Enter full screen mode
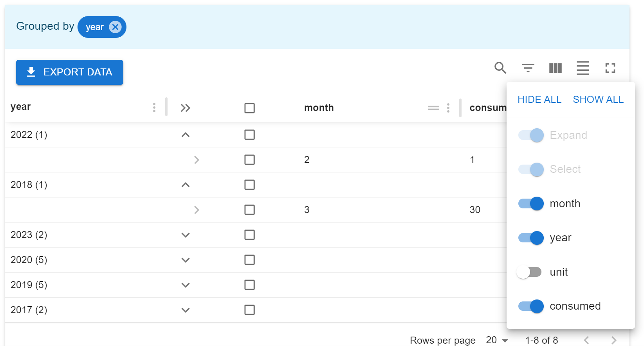This screenshot has width=644, height=346. (610, 68)
